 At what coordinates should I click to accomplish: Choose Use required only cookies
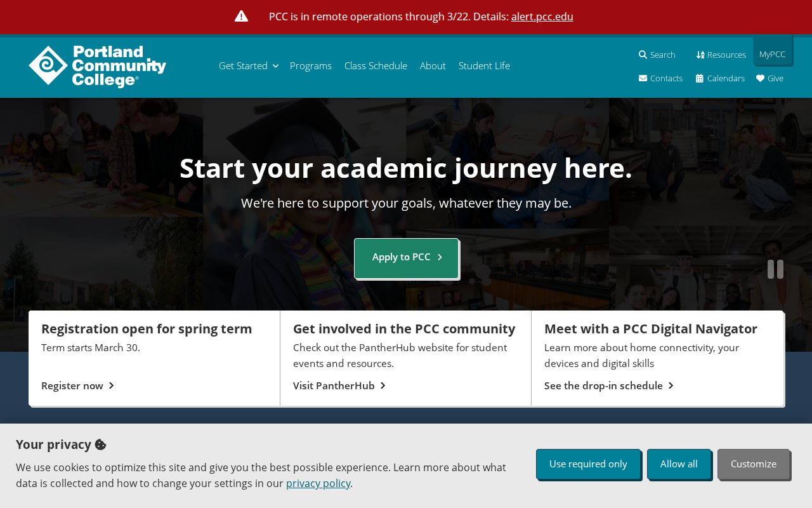pos(588,464)
